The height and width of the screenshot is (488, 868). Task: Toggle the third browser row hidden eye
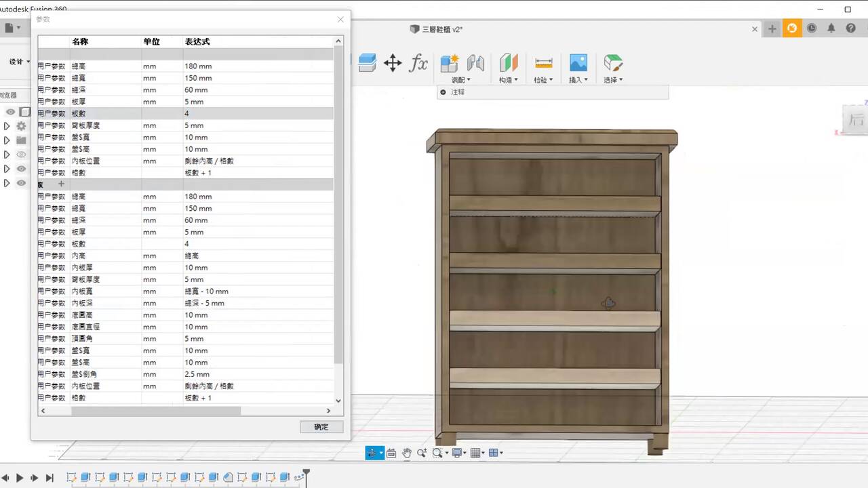(x=22, y=155)
